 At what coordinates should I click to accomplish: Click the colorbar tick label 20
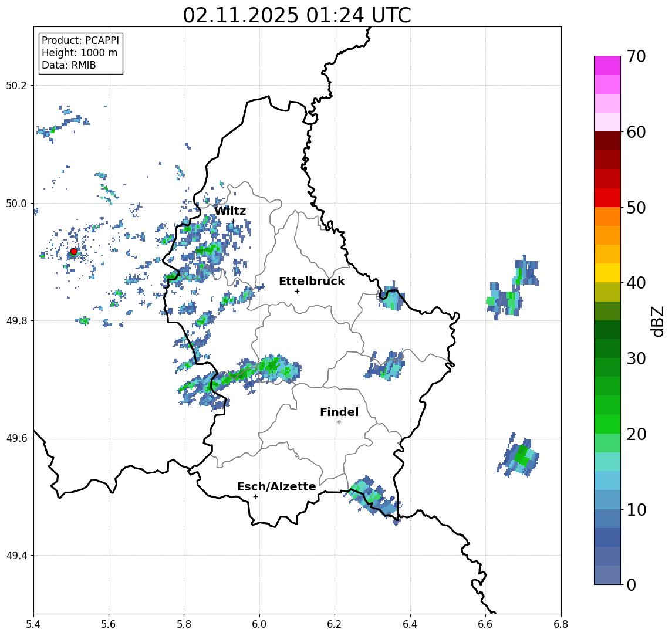coord(636,434)
